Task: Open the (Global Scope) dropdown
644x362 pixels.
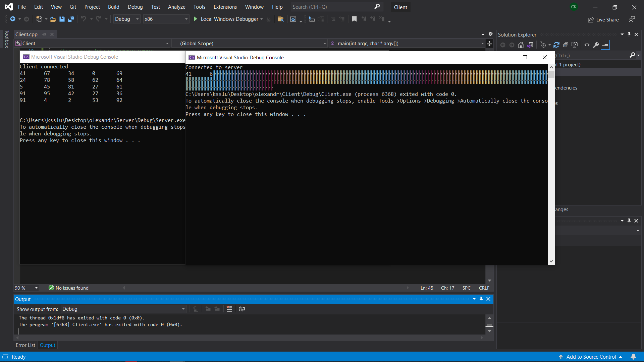Action: (250, 44)
